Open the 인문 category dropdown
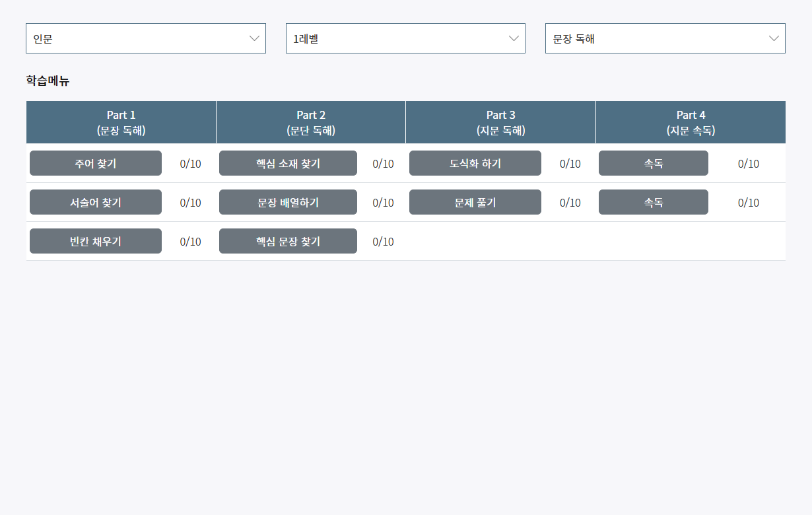 coord(145,38)
